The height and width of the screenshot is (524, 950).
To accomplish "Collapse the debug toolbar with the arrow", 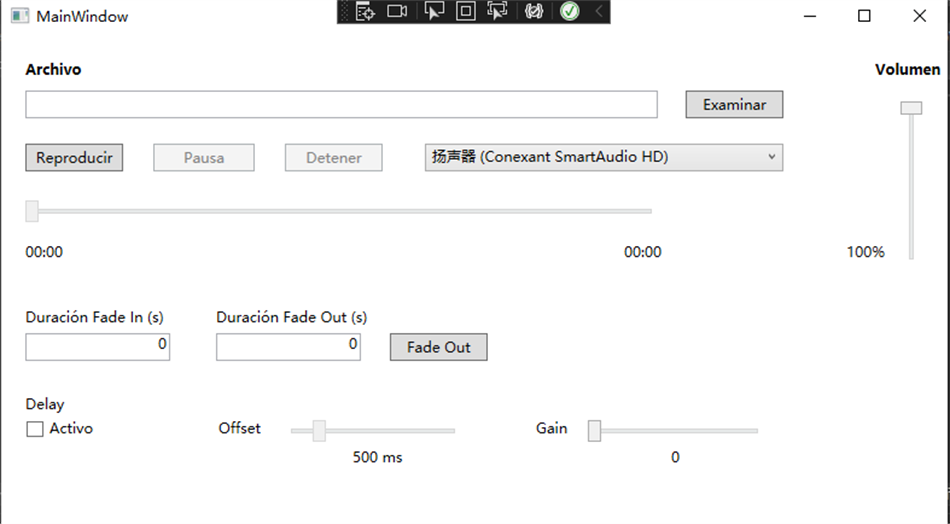I will tap(599, 12).
